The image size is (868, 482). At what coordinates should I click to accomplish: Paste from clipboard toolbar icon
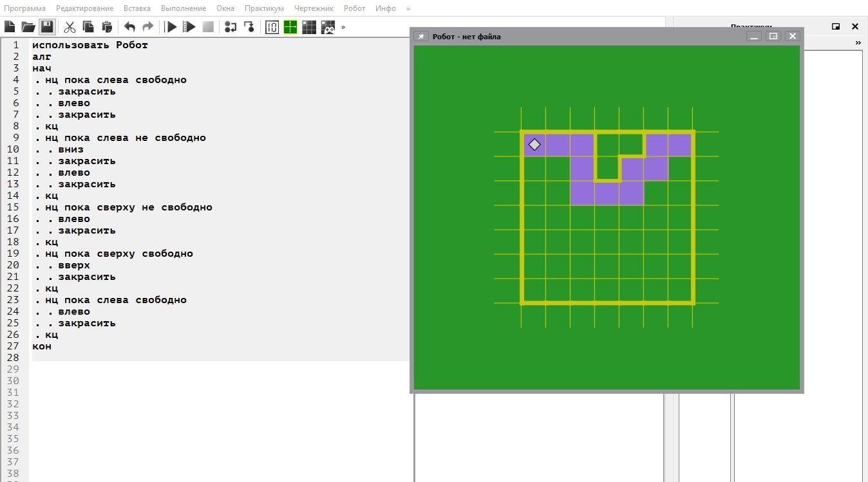[107, 27]
